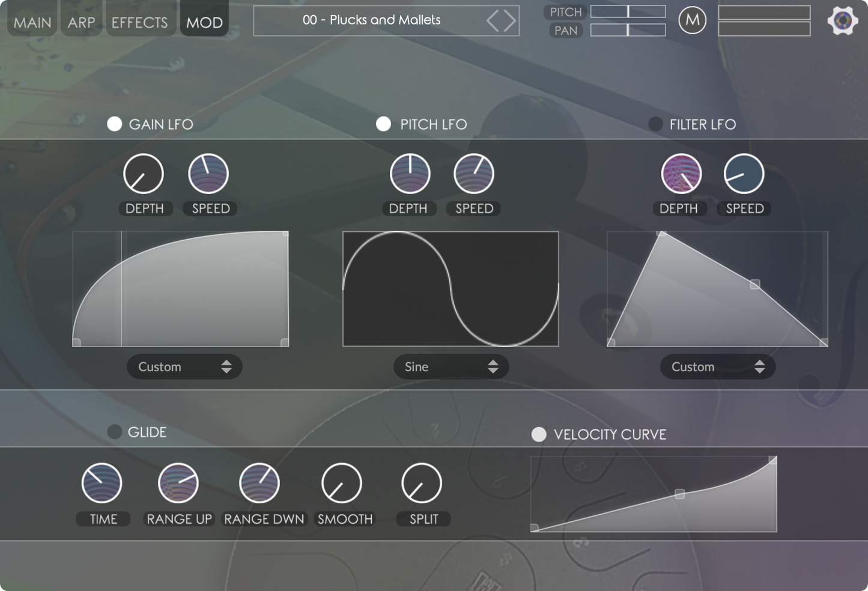The height and width of the screenshot is (591, 868).
Task: Go to next preset with right arrow
Action: click(510, 21)
